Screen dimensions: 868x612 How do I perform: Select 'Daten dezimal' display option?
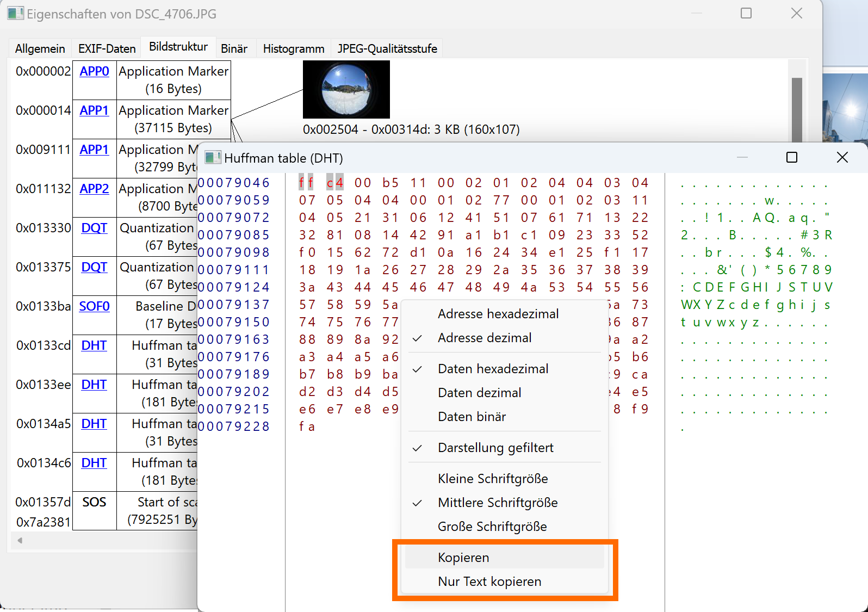click(x=479, y=393)
